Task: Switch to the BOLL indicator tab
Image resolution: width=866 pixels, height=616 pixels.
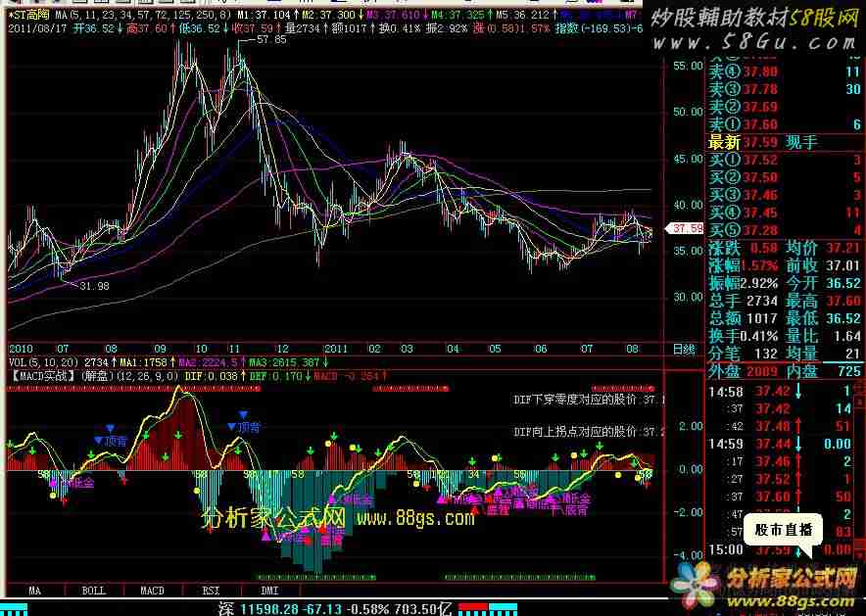Action: point(93,591)
